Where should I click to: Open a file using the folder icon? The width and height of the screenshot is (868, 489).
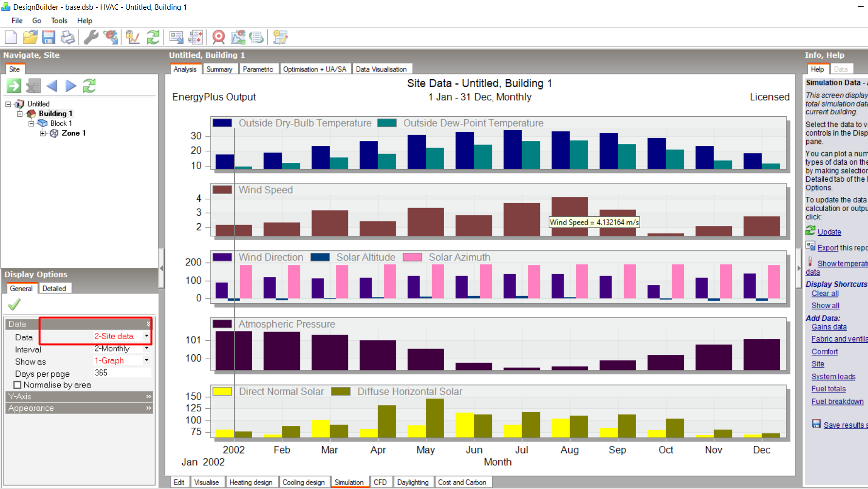30,37
